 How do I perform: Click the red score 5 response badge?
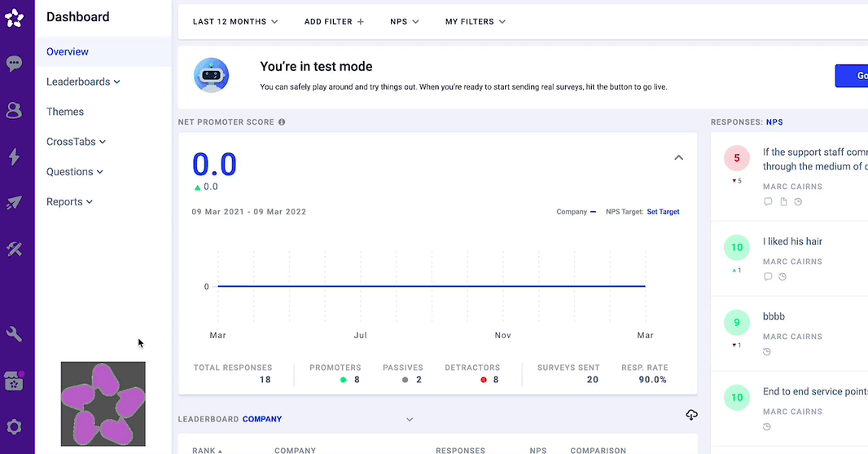click(x=737, y=158)
